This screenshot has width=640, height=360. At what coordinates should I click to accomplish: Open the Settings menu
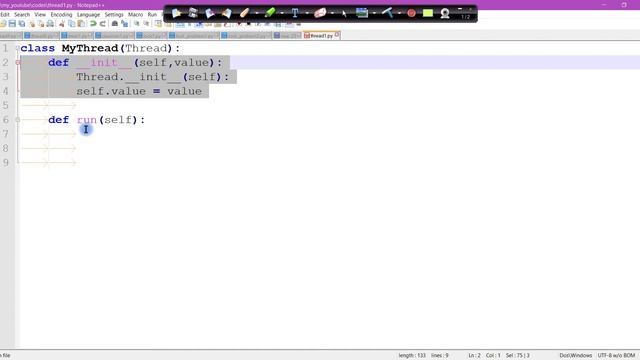[x=114, y=14]
